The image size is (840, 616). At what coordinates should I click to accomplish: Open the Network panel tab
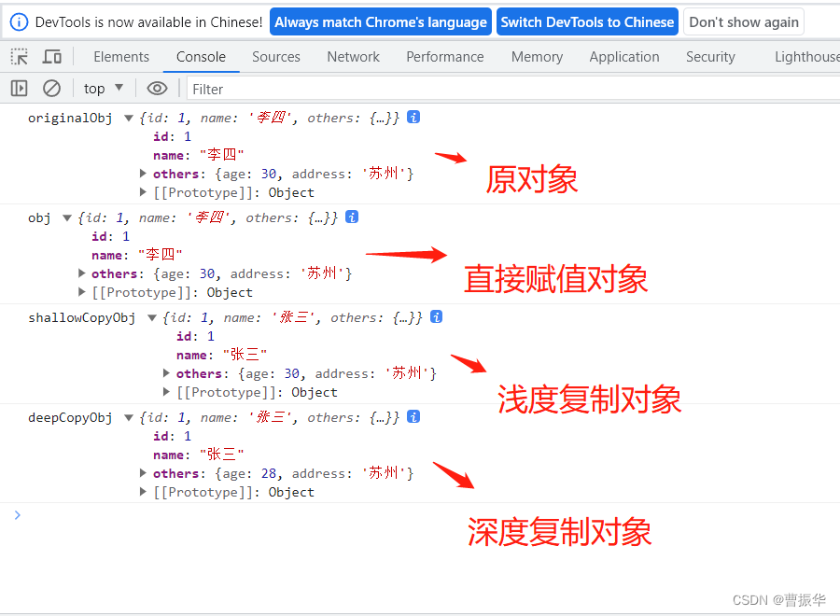pos(353,56)
